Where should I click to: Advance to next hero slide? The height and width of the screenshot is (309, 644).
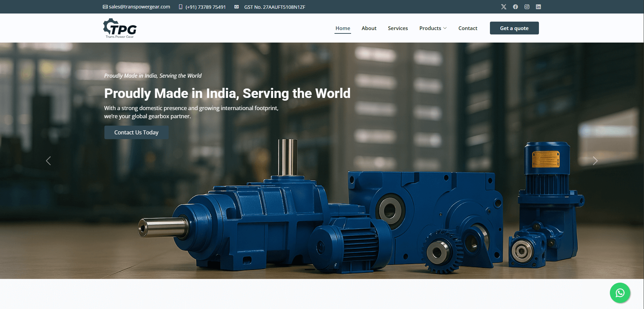pos(595,161)
